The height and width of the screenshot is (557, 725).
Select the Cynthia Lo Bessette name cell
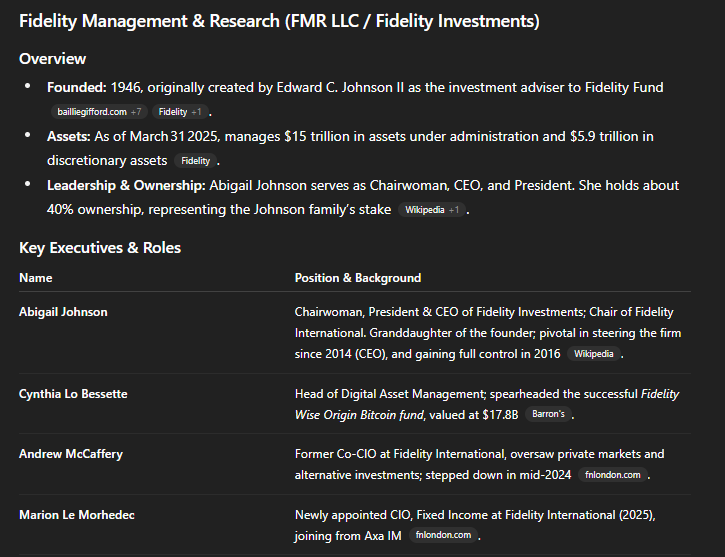click(73, 394)
